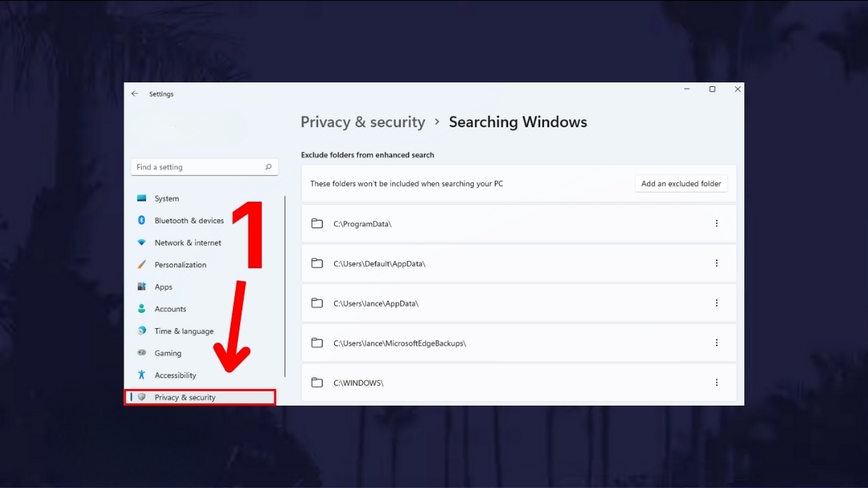Image resolution: width=868 pixels, height=488 pixels.
Task: Select the C:\Users\lance\AppData\ folder row
Action: [506, 303]
